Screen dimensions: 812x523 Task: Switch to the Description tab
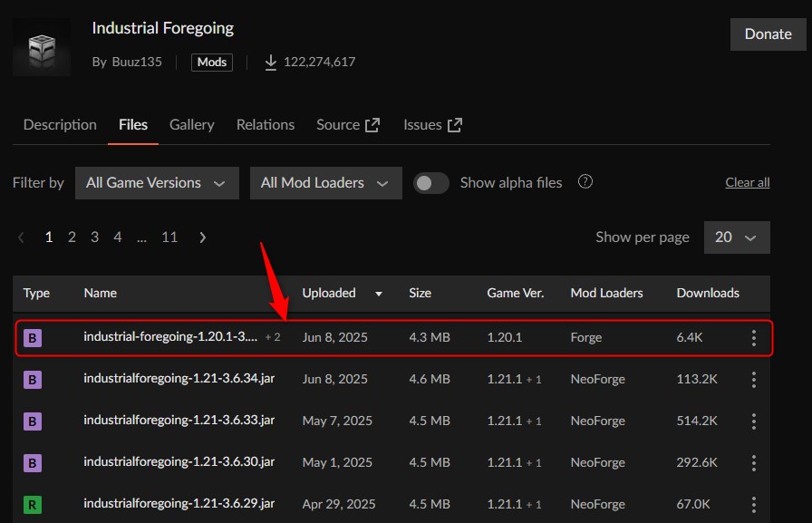coord(60,125)
